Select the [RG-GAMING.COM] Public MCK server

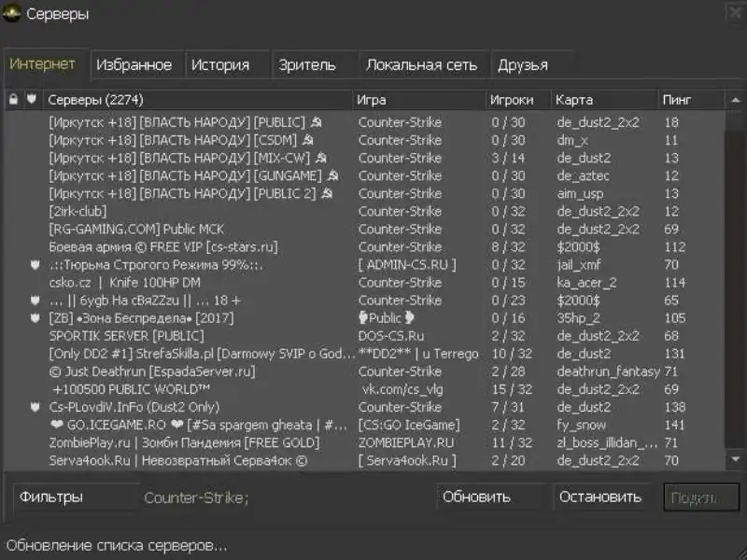(x=365, y=229)
